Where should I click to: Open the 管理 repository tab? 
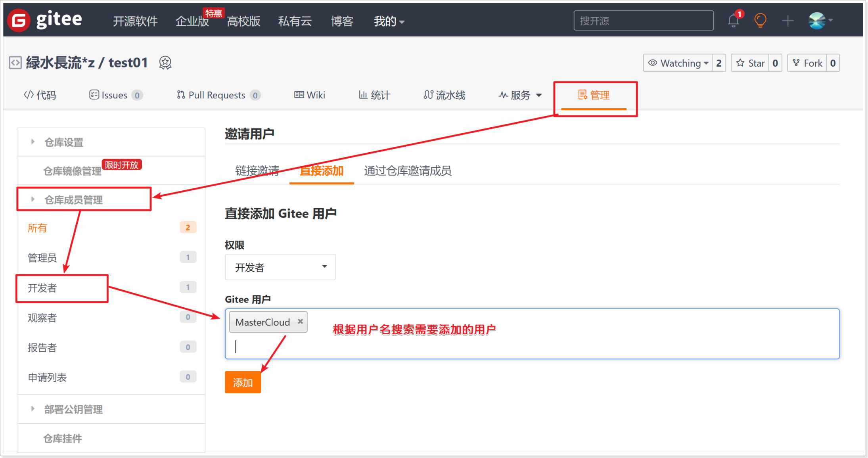[594, 95]
